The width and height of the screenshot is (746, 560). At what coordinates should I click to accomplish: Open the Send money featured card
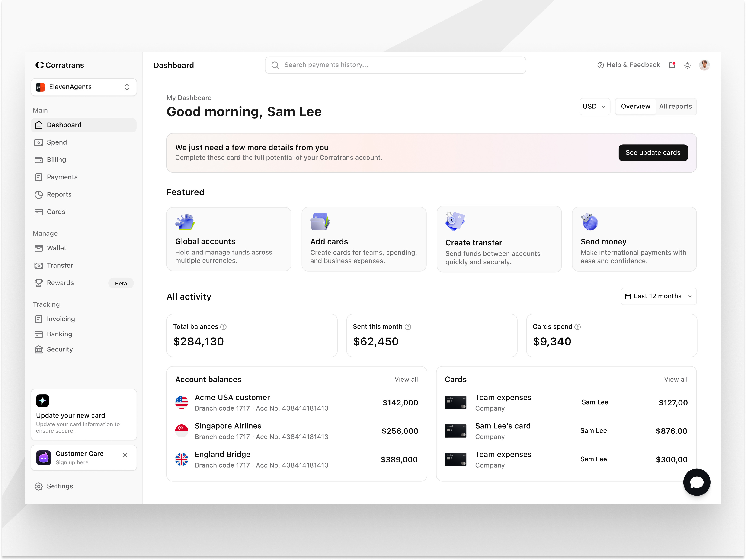pyautogui.click(x=634, y=239)
